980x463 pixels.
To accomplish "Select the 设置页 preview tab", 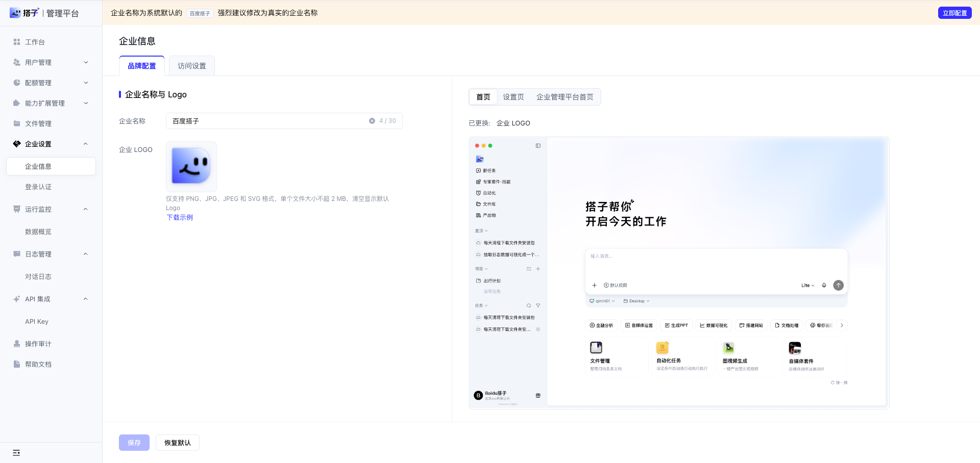I will [513, 97].
